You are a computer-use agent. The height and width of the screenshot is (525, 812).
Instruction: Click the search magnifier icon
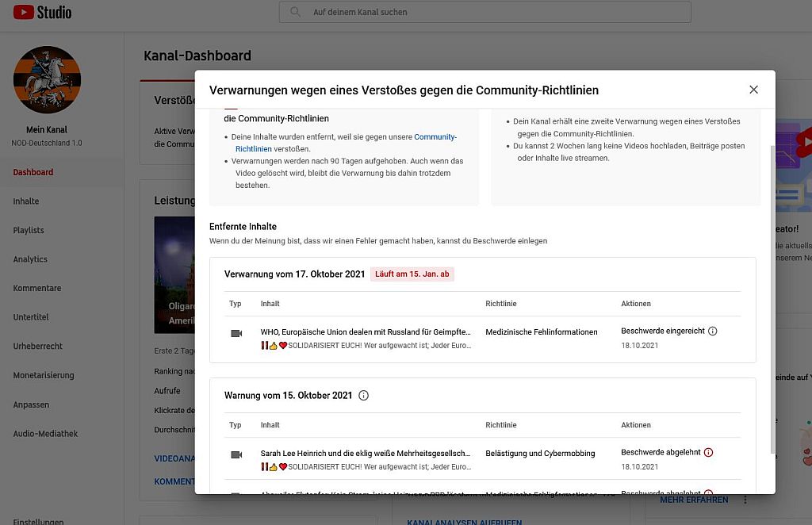296,12
